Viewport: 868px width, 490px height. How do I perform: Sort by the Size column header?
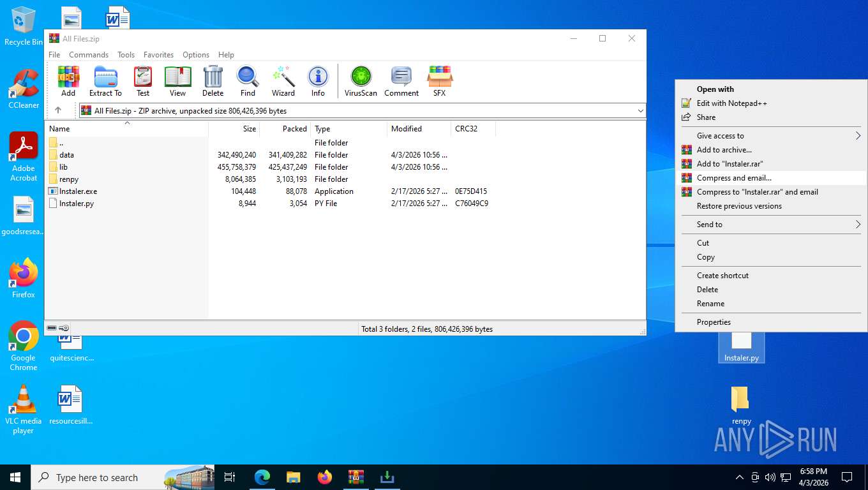coord(234,128)
